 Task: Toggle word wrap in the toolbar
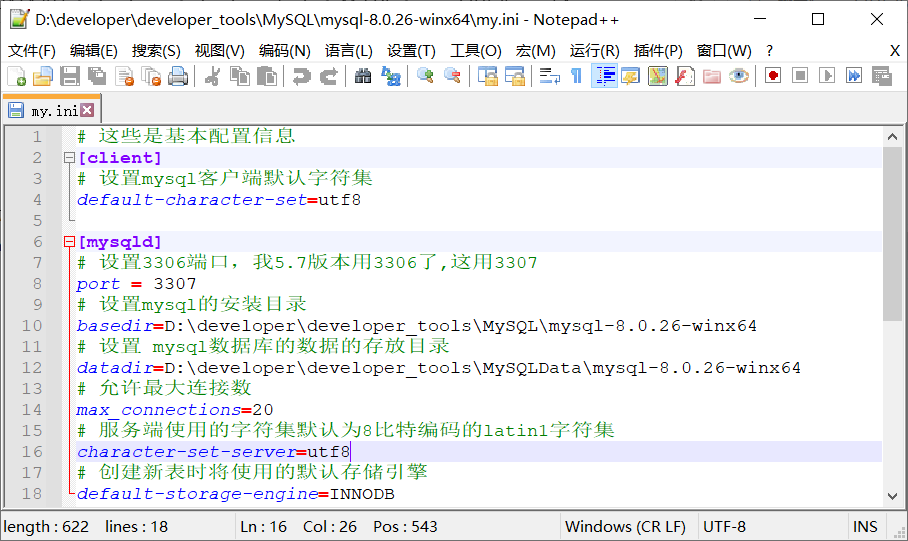549,76
